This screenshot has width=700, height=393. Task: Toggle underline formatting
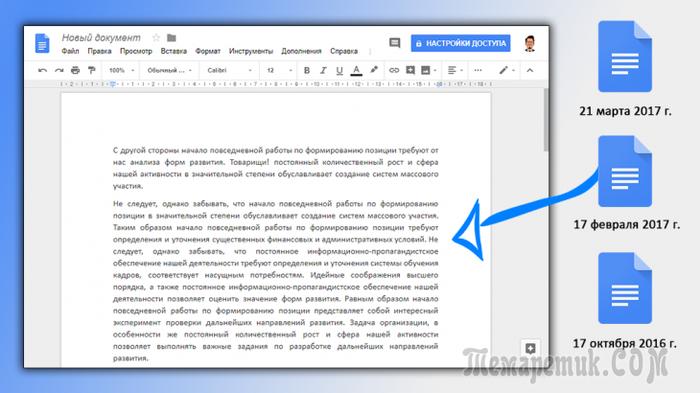click(339, 70)
